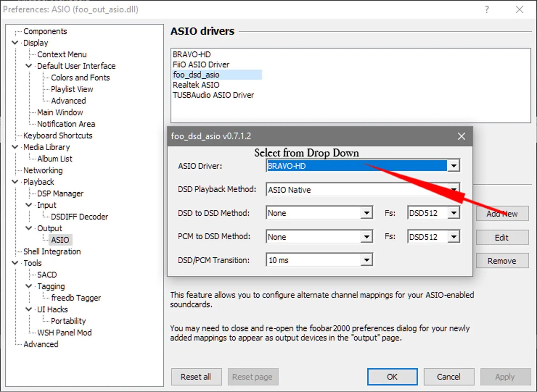Open the Networking page
This screenshot has width=537, height=392.
point(43,170)
